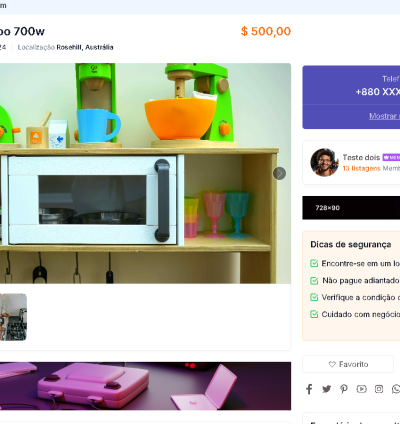Share listing via Twitter icon
This screenshot has width=400, height=424.
(x=326, y=389)
